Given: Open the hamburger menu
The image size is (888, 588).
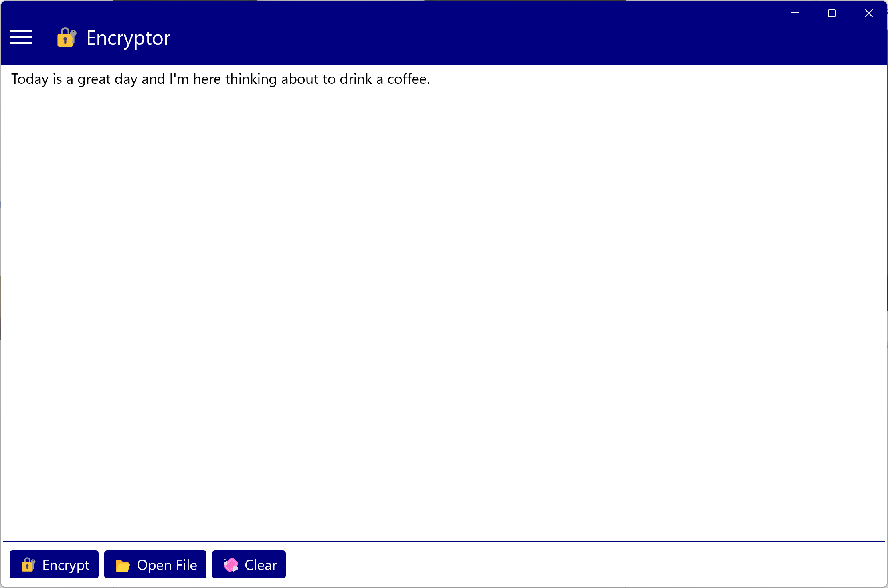Looking at the screenshot, I should click(21, 37).
